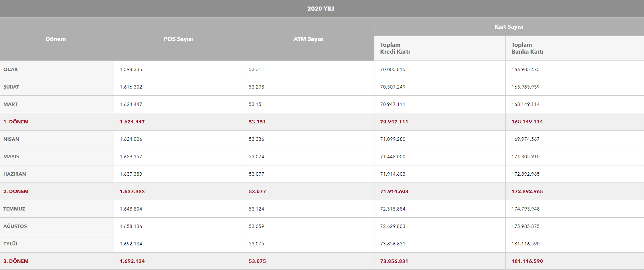This screenshot has height=270, width=644.
Task: Click the HAZIRAN row label
Action: (x=15, y=174)
